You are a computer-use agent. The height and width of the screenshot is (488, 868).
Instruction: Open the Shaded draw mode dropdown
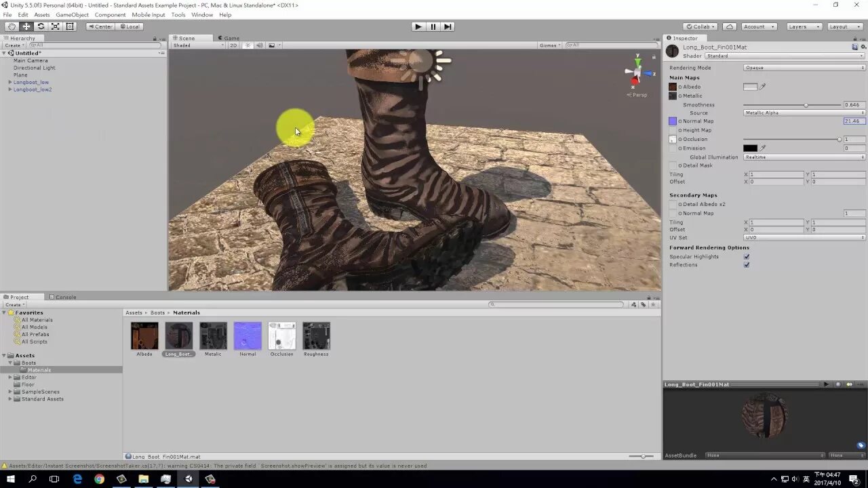pos(198,45)
